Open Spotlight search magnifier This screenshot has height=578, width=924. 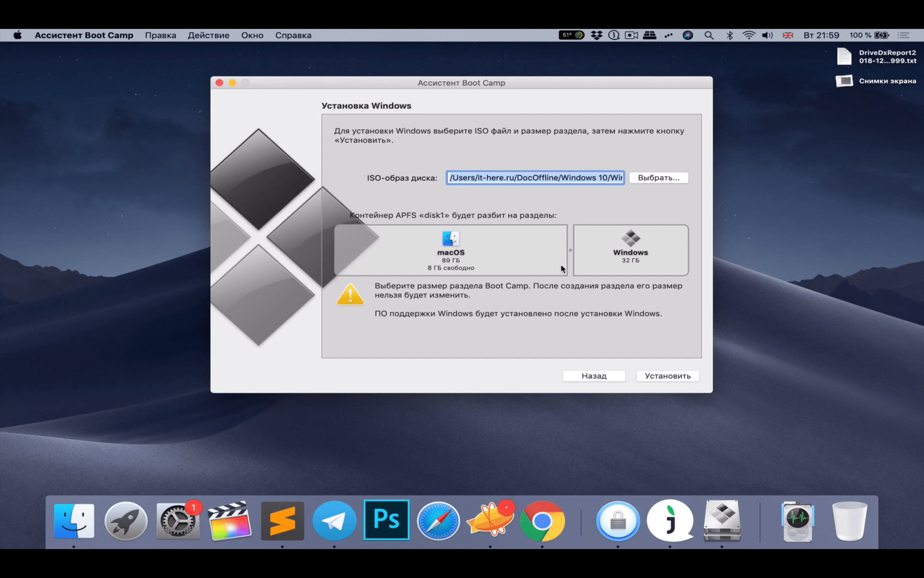point(709,35)
